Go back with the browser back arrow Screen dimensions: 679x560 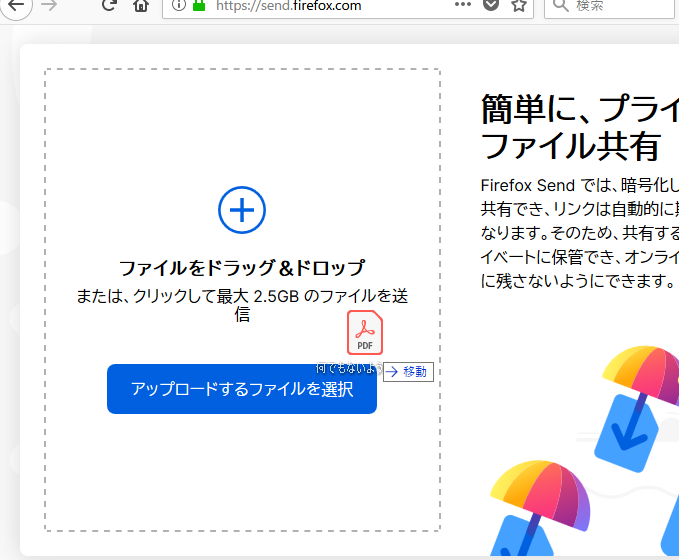click(16, 6)
